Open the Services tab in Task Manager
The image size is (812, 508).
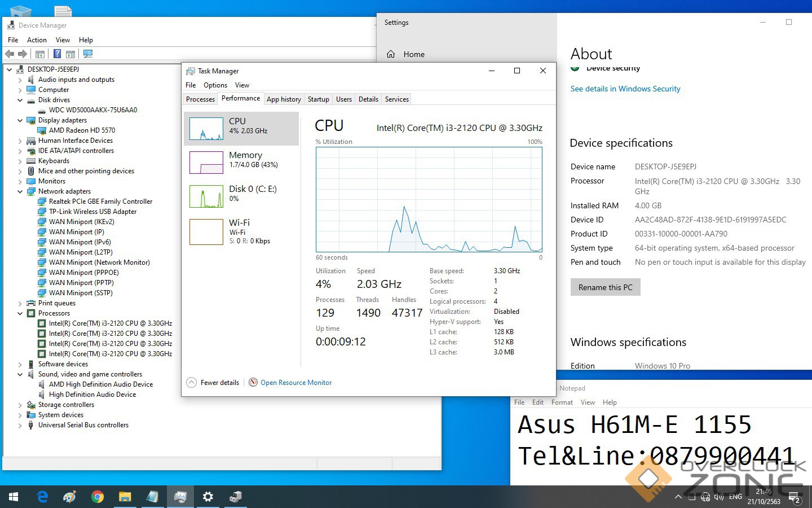[x=396, y=99]
